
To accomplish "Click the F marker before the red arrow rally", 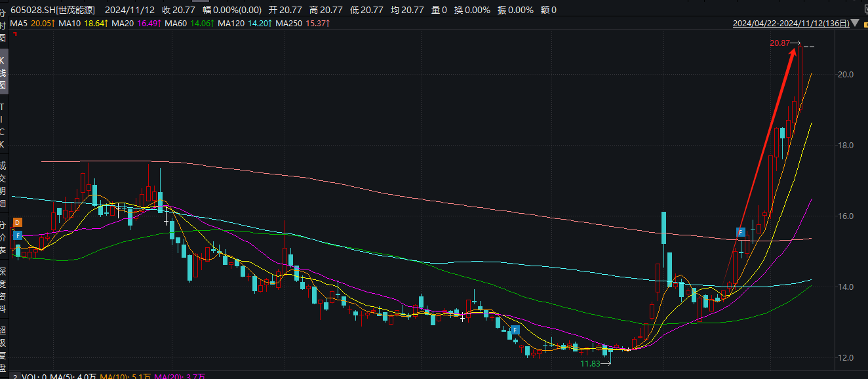I will (x=741, y=232).
